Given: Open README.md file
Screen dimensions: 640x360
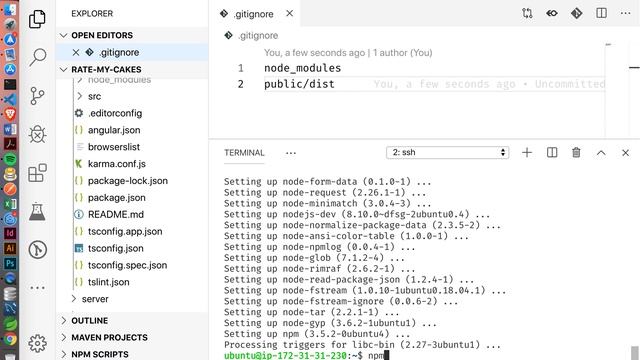Looking at the screenshot, I should coord(116,215).
